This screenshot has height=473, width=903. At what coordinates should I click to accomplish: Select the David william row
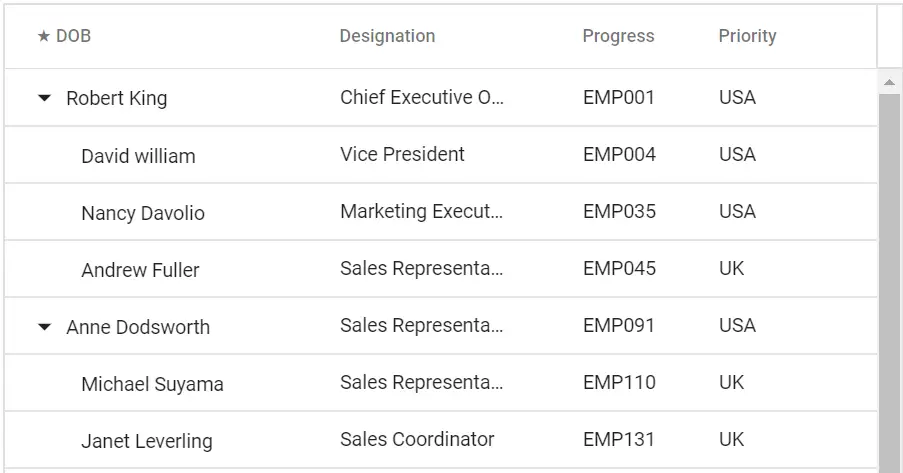coord(138,156)
